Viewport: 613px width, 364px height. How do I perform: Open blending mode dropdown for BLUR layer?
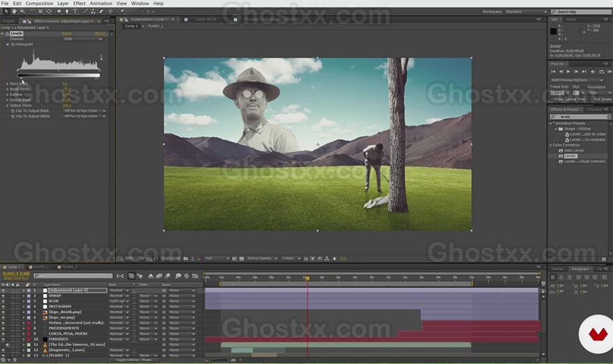[x=119, y=301]
